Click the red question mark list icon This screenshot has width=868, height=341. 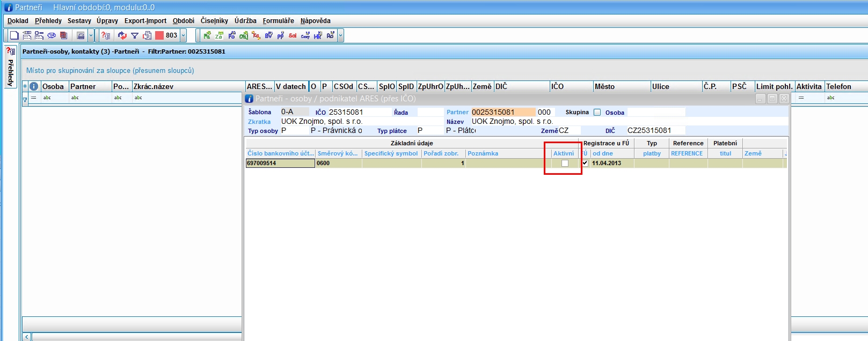point(106,35)
